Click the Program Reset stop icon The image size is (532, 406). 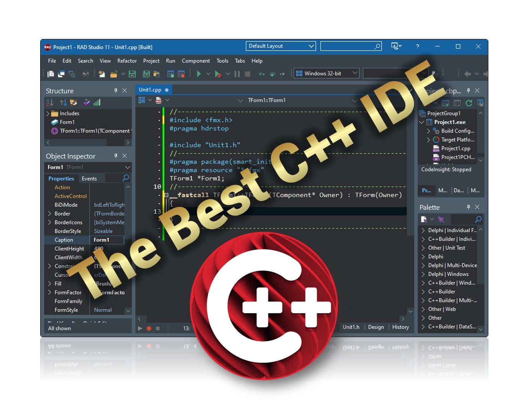coord(248,74)
